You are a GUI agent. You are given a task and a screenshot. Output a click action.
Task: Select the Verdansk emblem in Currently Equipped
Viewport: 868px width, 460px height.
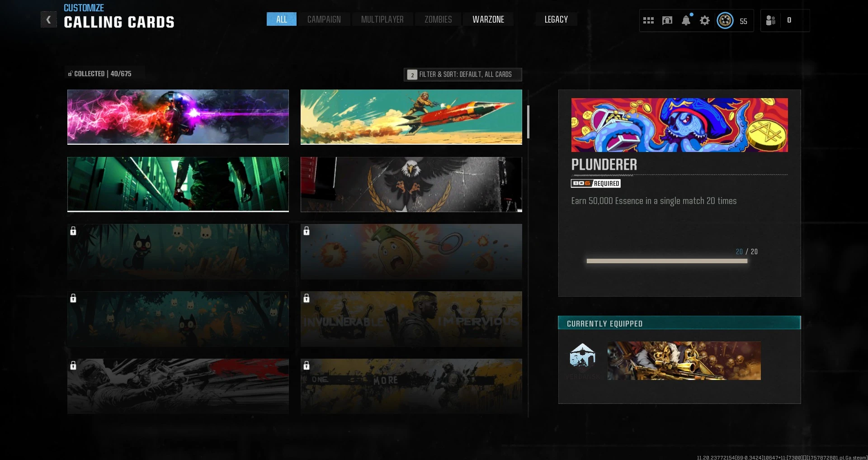pyautogui.click(x=582, y=360)
